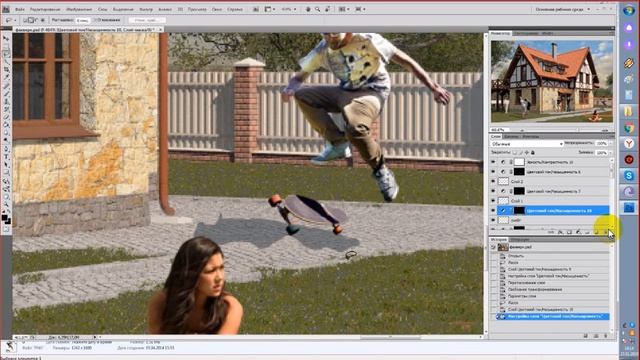This screenshot has height=360, width=640.
Task: Choose the New Selection mode icon
Action: 25,20
